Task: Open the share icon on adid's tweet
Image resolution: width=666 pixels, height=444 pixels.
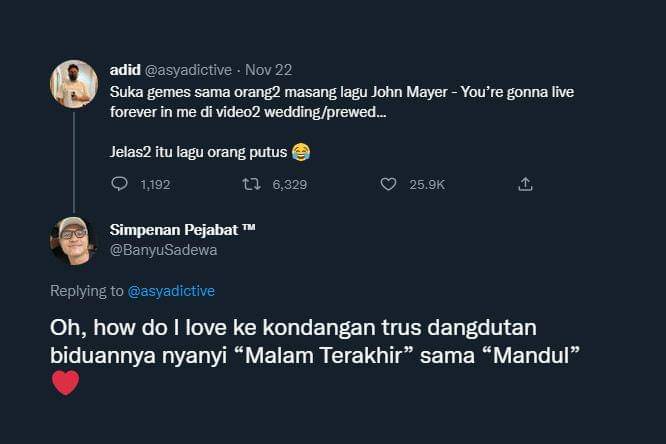Action: (x=525, y=184)
